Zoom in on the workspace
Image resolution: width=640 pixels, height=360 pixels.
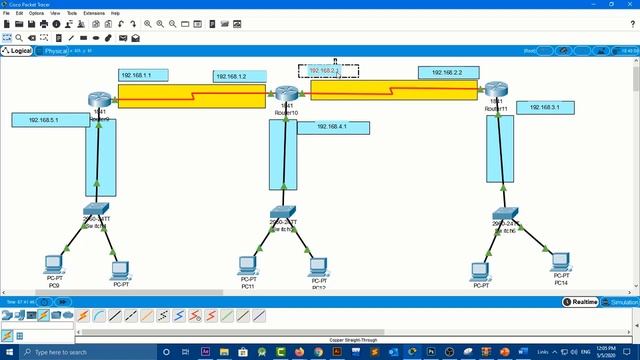(148, 24)
